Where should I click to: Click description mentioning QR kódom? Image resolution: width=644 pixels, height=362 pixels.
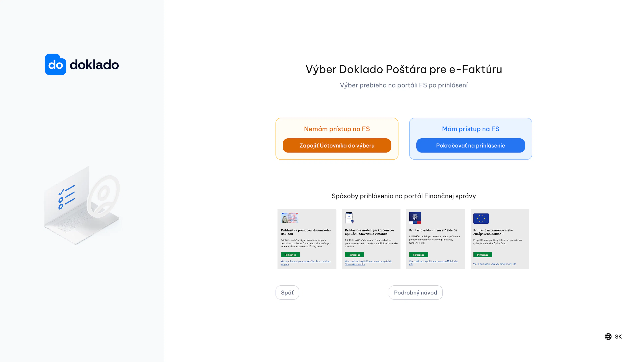(371, 243)
